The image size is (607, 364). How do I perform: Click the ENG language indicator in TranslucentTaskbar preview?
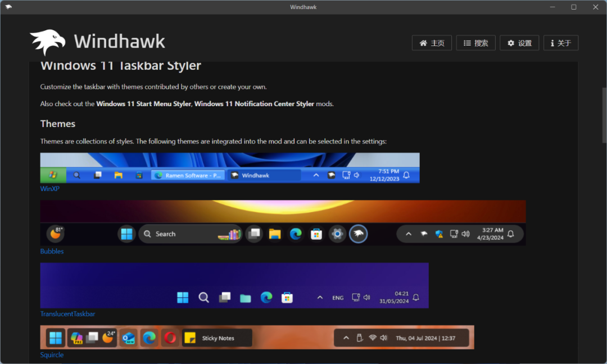(338, 298)
